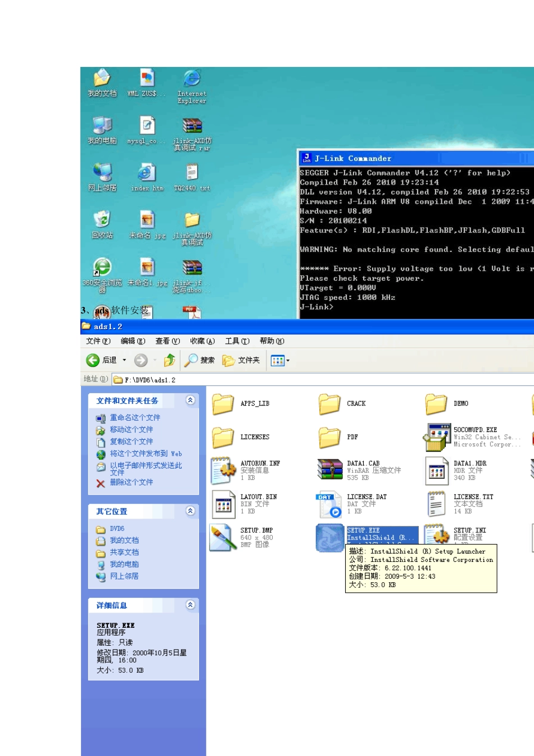The image size is (534, 756).
Task: Open the Views dropdown toolbar button
Action: pos(280,361)
